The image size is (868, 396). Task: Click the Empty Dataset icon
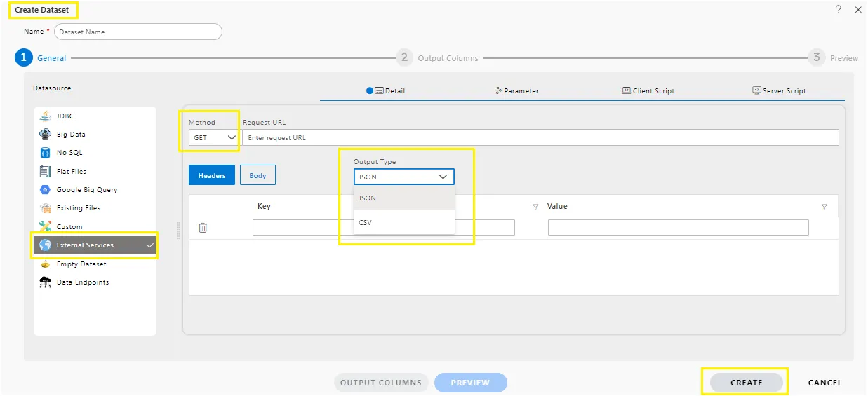point(45,264)
